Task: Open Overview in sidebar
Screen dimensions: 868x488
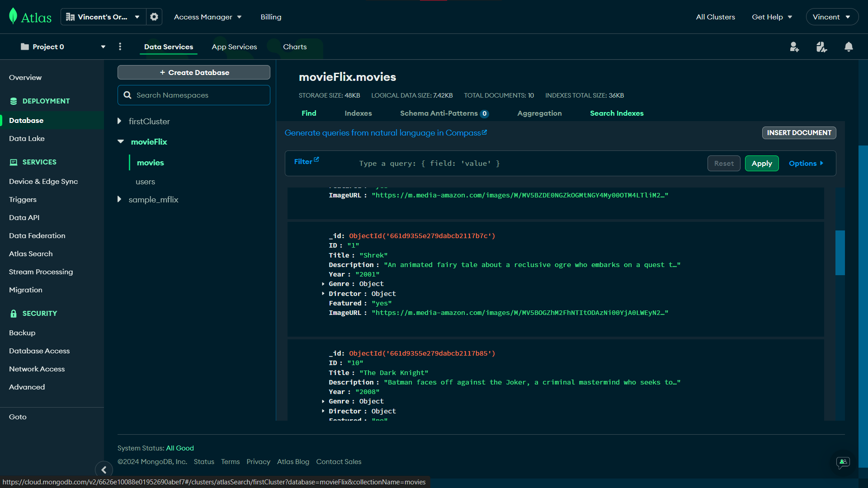Action: pos(25,77)
